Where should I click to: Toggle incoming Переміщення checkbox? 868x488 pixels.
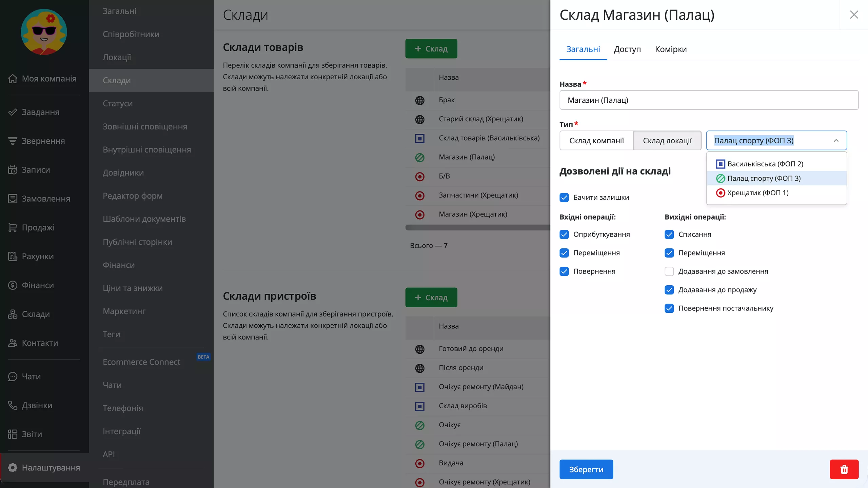tap(564, 253)
